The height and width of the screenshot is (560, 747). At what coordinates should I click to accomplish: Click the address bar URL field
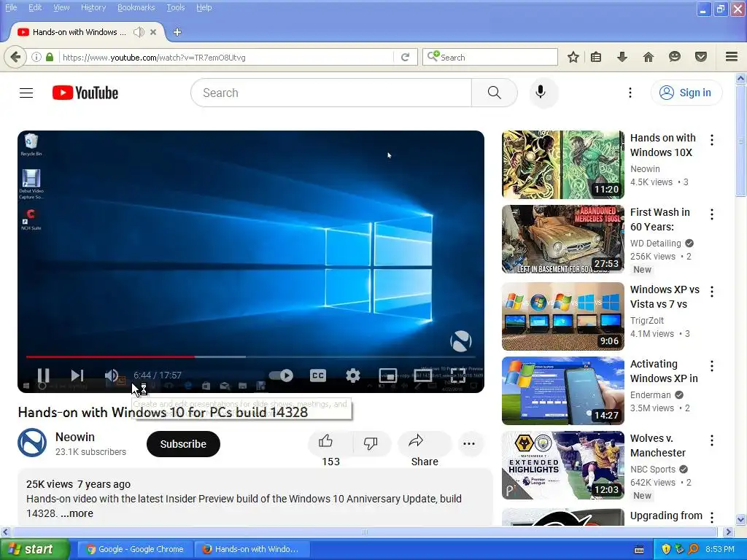click(x=228, y=57)
